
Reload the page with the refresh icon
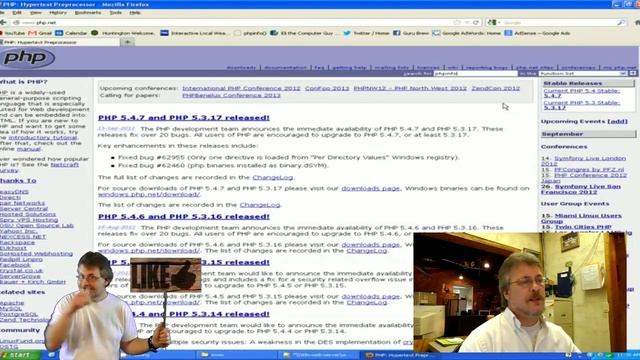click(476, 22)
